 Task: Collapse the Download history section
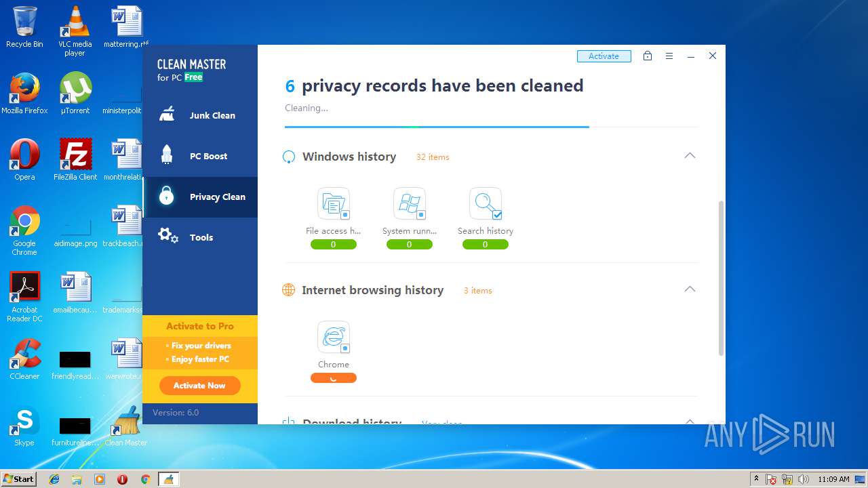(x=690, y=421)
